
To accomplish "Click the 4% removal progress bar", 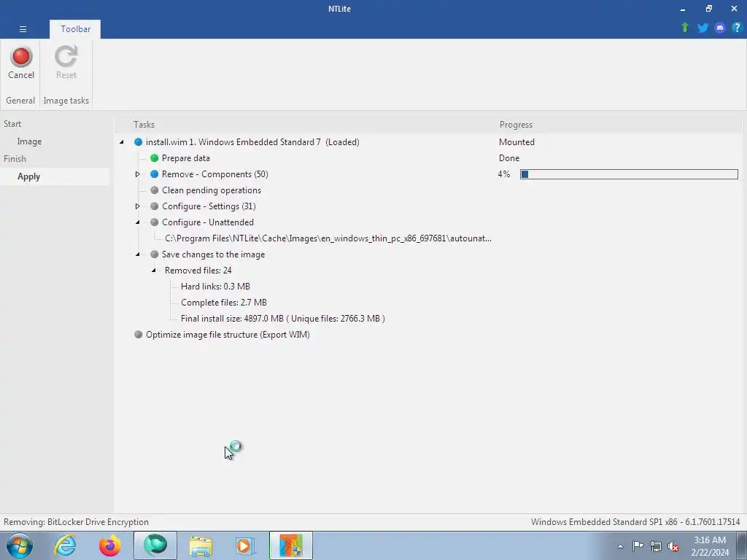I will point(629,174).
